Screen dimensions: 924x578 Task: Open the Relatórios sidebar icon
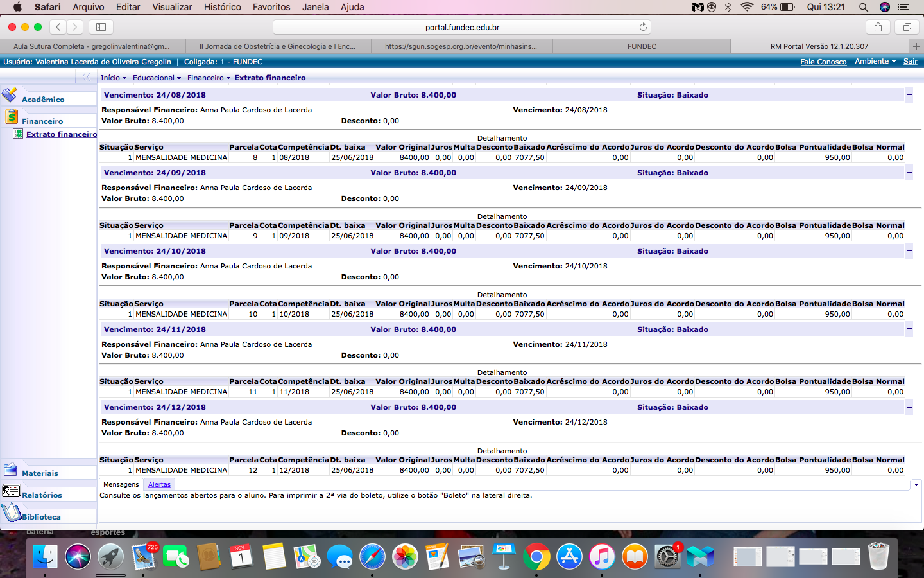coord(12,491)
